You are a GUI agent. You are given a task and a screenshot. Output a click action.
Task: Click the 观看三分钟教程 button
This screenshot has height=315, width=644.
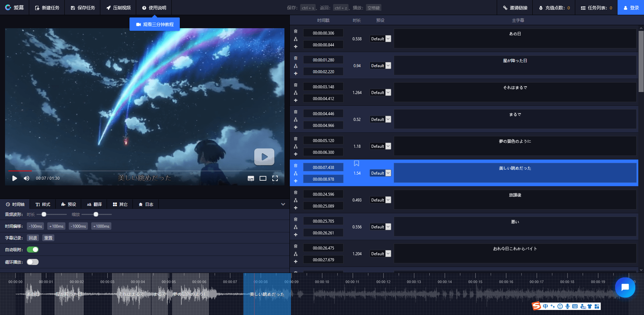coord(155,24)
